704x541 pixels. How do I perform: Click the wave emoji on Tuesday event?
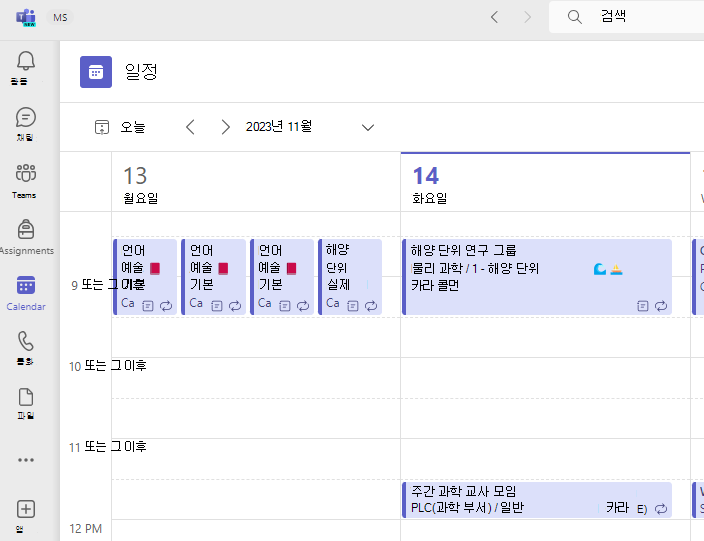600,269
